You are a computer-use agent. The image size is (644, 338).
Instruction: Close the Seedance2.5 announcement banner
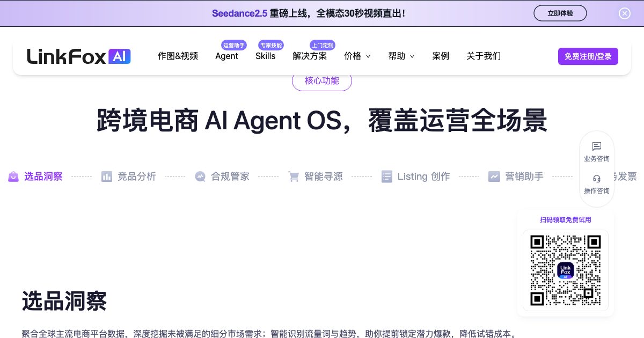[x=625, y=13]
